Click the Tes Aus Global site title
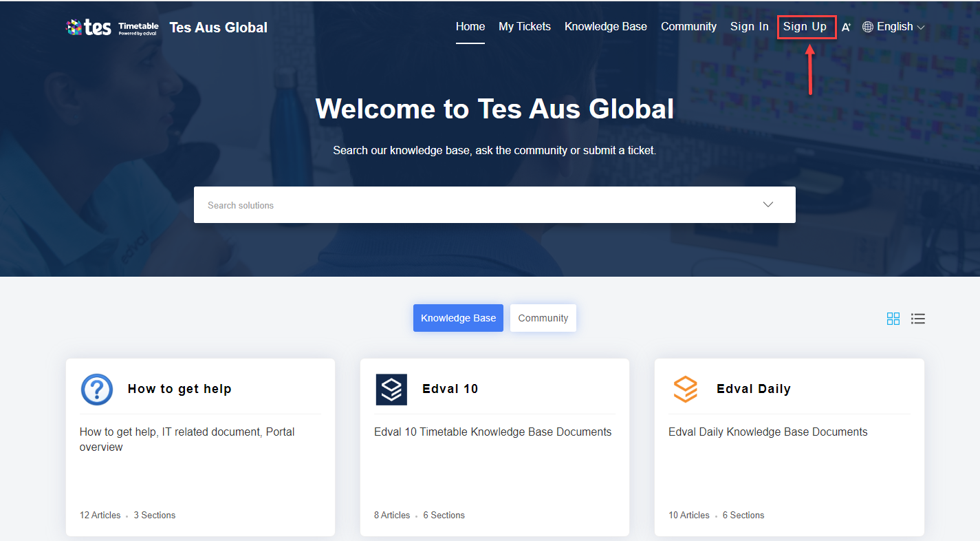 click(x=219, y=28)
